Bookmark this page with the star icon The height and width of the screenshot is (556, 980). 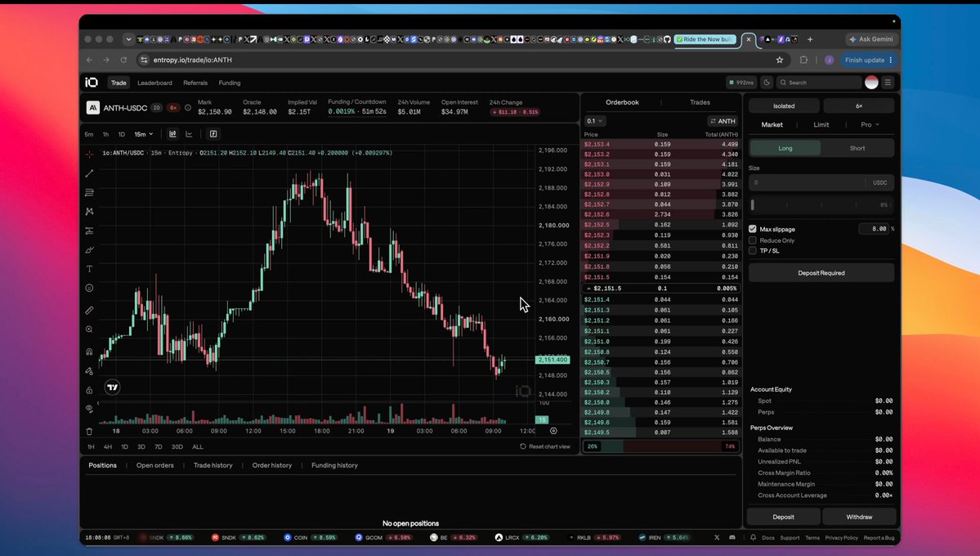point(780,60)
